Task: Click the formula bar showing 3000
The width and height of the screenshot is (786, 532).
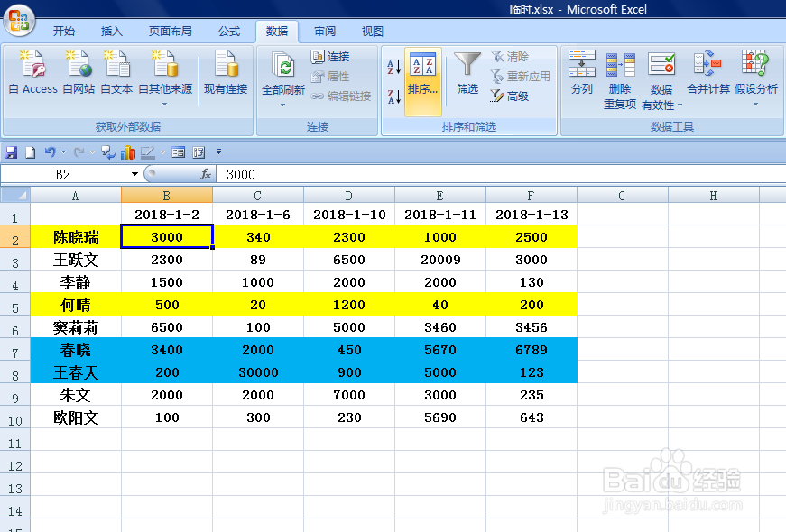Action: (x=501, y=174)
